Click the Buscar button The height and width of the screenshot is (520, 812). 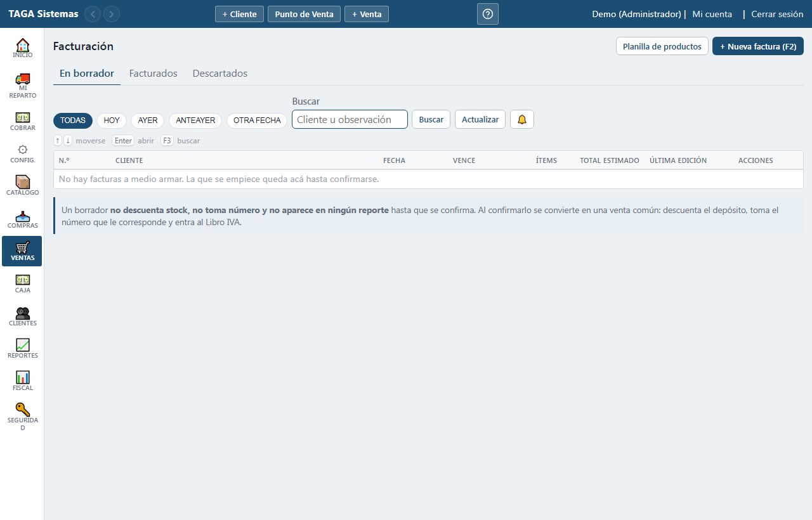[431, 119]
